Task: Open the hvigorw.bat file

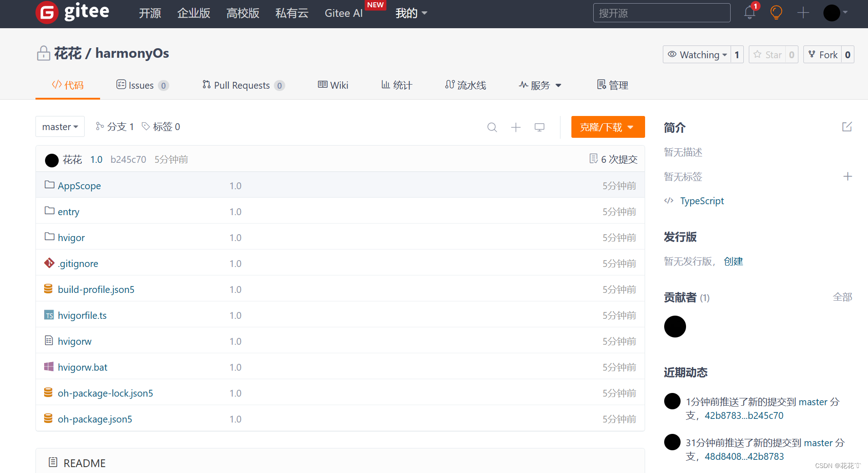Action: (x=82, y=367)
